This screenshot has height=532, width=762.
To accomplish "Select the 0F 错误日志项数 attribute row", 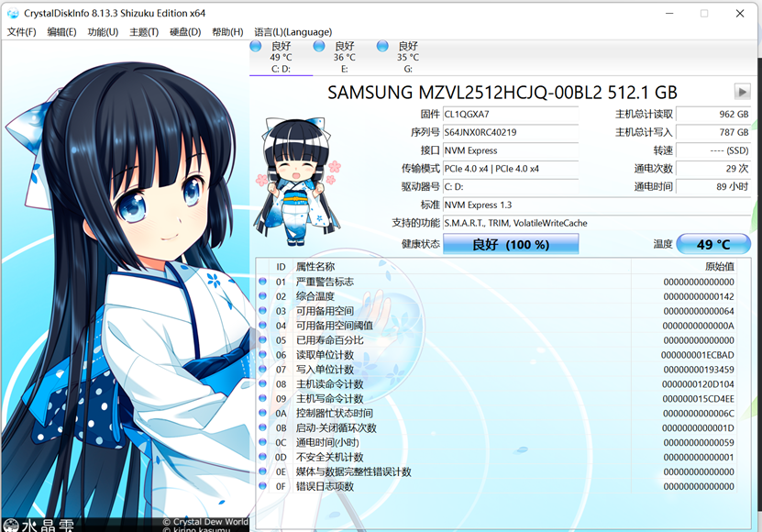I will (497, 486).
